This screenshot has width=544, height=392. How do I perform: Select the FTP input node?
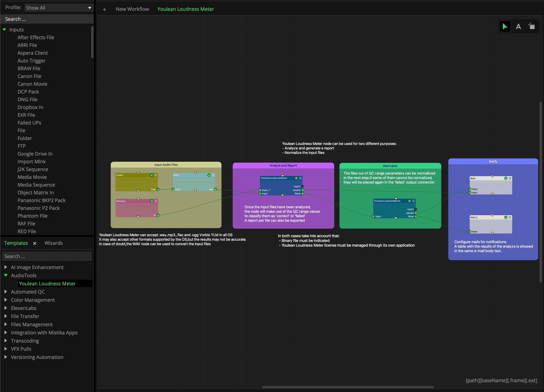point(22,146)
